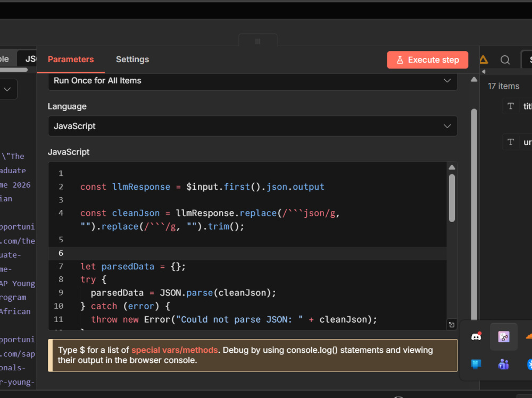Click the llmResponse variable on line 2
The image size is (532, 398).
click(x=141, y=187)
